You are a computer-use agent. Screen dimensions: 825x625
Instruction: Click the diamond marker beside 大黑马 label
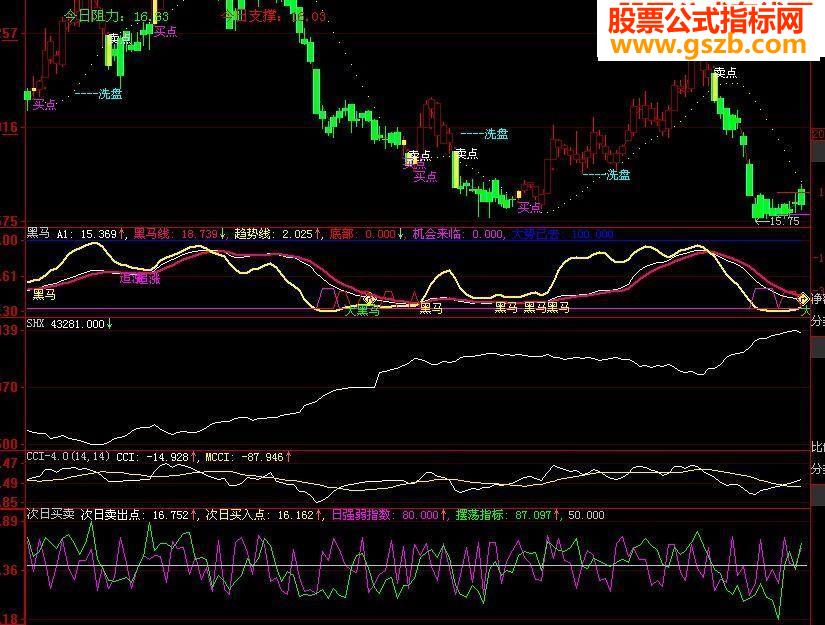(x=369, y=300)
